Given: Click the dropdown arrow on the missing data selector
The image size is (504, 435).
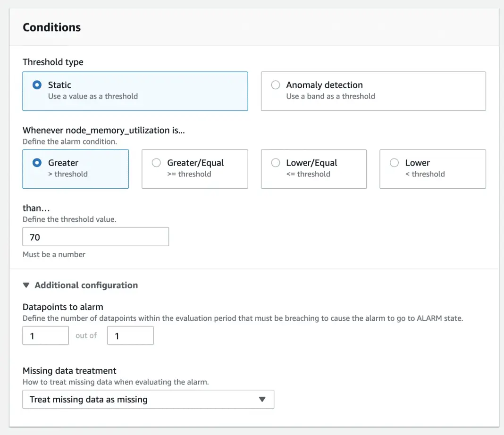Looking at the screenshot, I should [262, 399].
